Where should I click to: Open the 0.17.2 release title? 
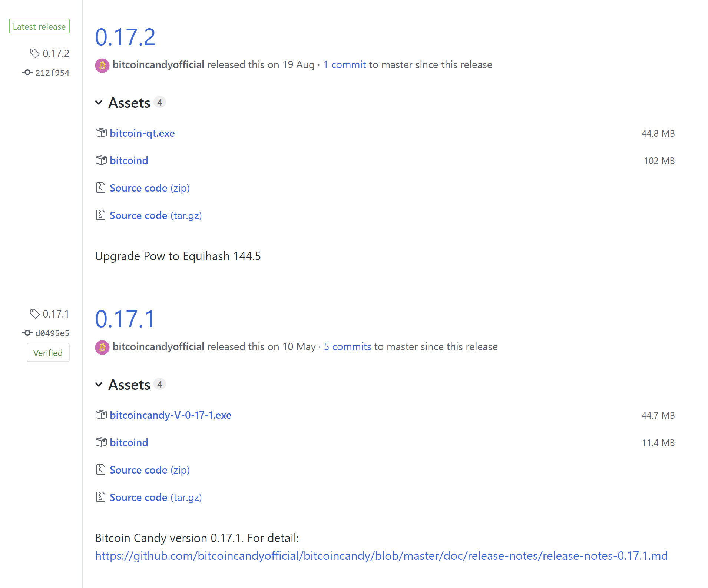click(x=125, y=37)
